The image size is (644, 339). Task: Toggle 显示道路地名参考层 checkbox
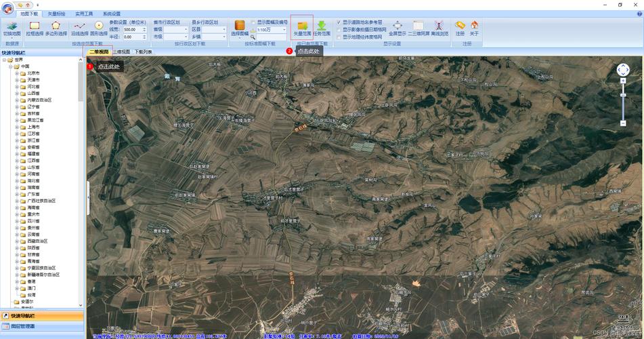coord(339,22)
